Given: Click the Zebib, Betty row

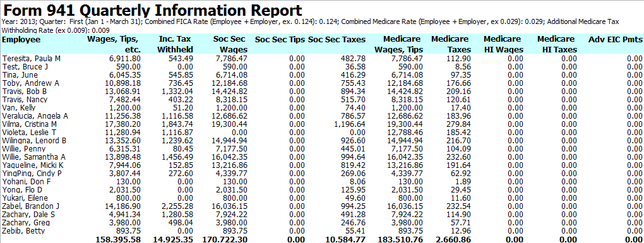Looking at the screenshot, I should tap(322, 231).
